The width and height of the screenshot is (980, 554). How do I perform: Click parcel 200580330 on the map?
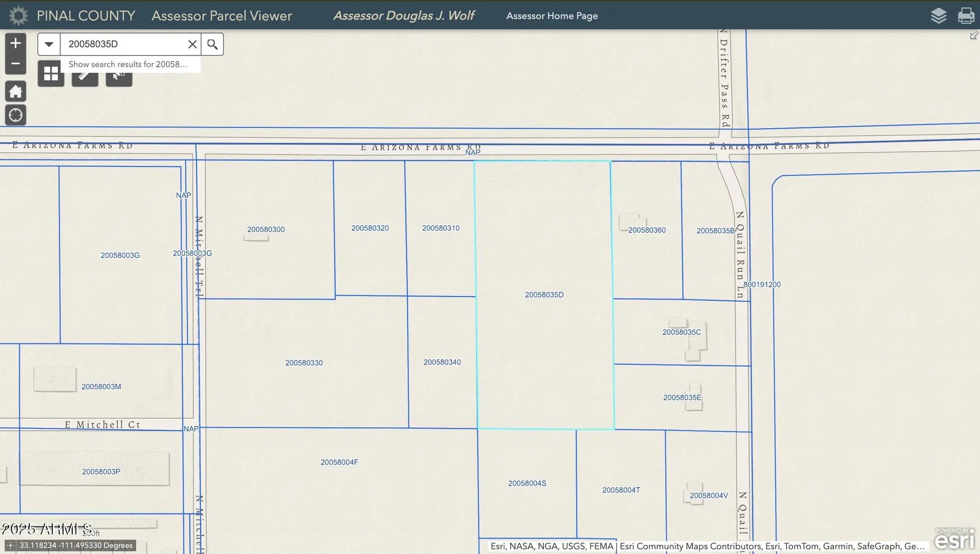pos(304,363)
